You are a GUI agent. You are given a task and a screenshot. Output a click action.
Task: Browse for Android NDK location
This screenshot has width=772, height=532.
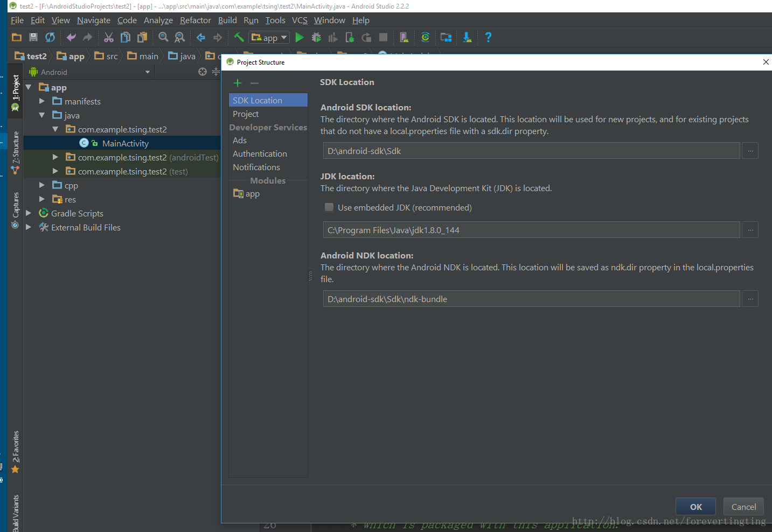point(750,299)
